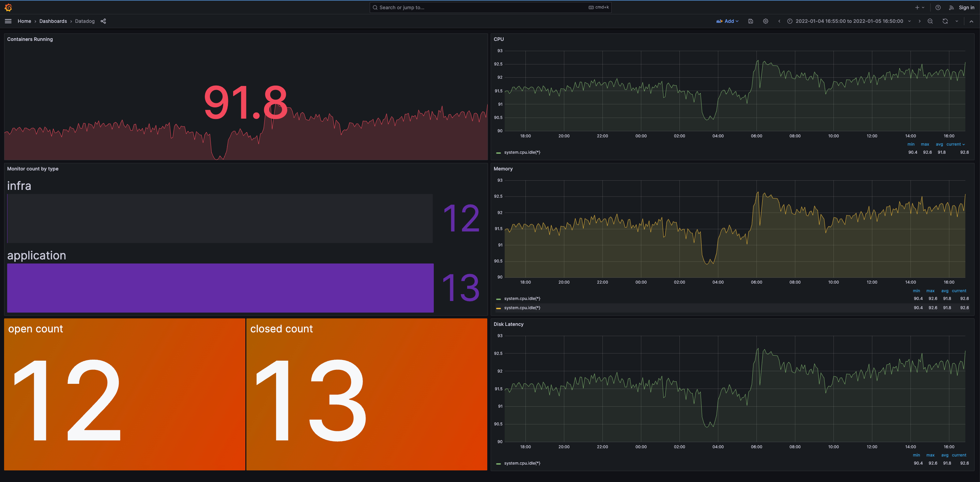Open the Grafana news RSS icon
This screenshot has width=980, height=482.
[x=951, y=7]
